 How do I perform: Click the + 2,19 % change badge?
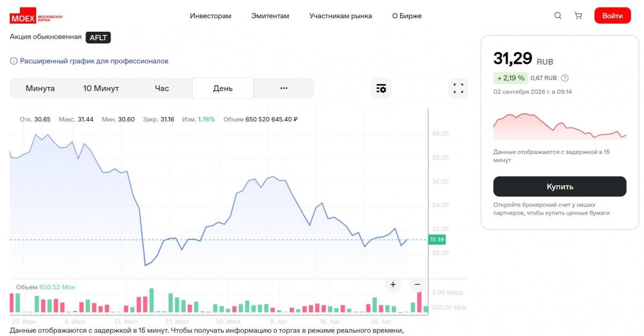coord(510,78)
